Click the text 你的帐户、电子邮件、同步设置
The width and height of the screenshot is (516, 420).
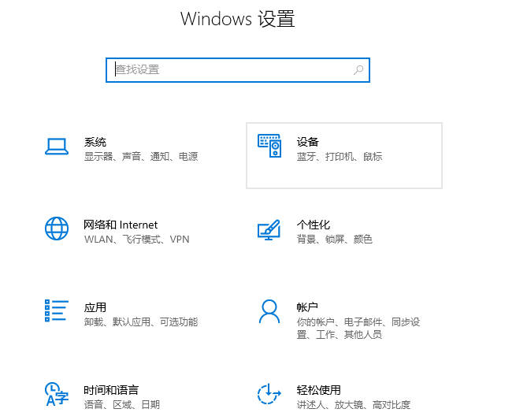(x=358, y=328)
